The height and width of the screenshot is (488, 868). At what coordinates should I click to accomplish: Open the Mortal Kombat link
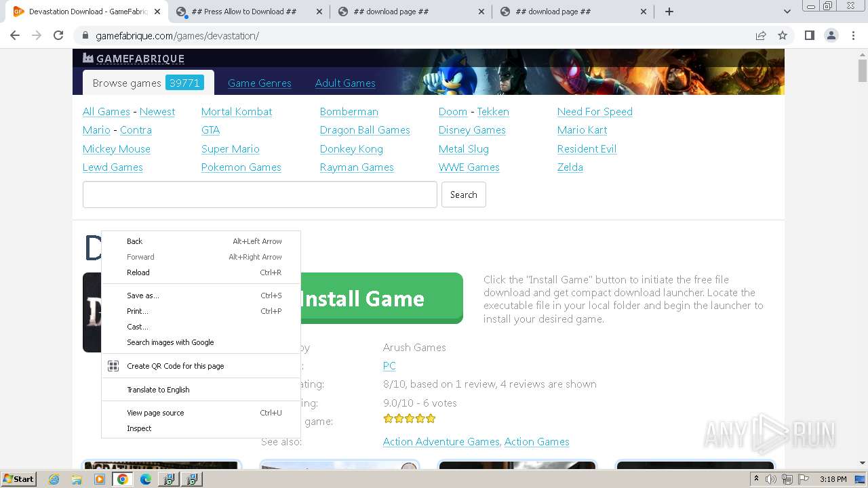[237, 112]
